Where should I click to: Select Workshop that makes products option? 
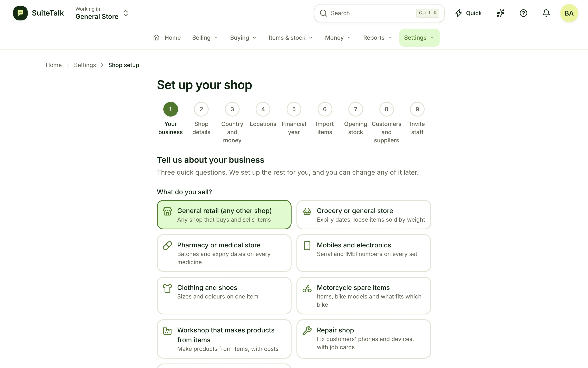[x=224, y=339]
